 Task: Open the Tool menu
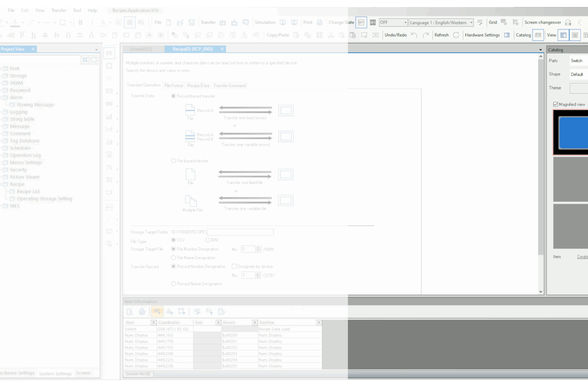pyautogui.click(x=77, y=11)
